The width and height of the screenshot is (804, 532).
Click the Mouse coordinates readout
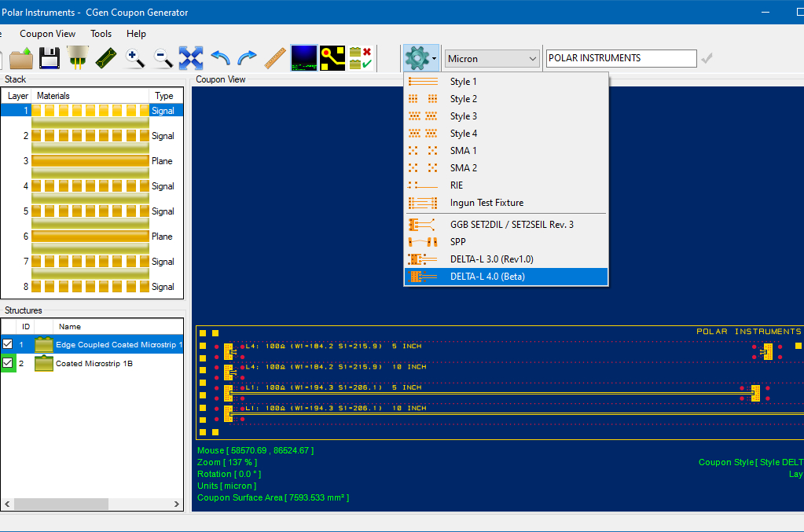[x=255, y=450]
